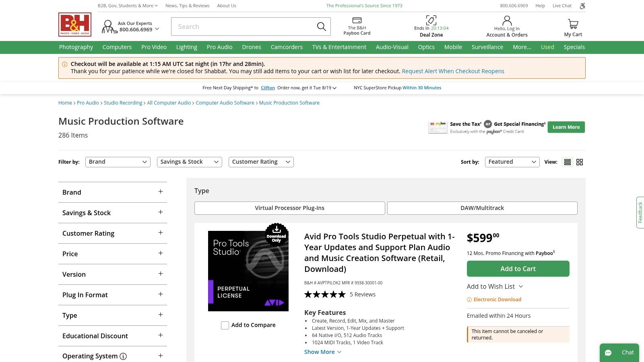Image resolution: width=644 pixels, height=362 pixels.
Task: Click the Live Chat link
Action: [562, 6]
